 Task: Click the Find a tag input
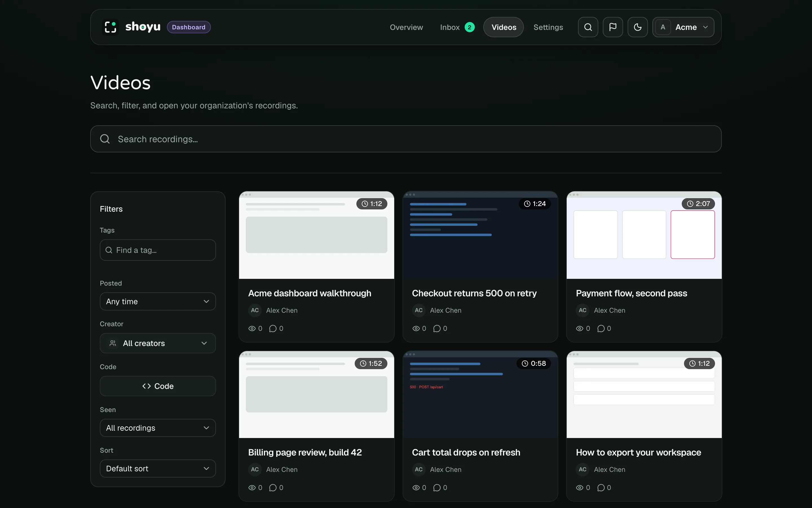coord(158,250)
